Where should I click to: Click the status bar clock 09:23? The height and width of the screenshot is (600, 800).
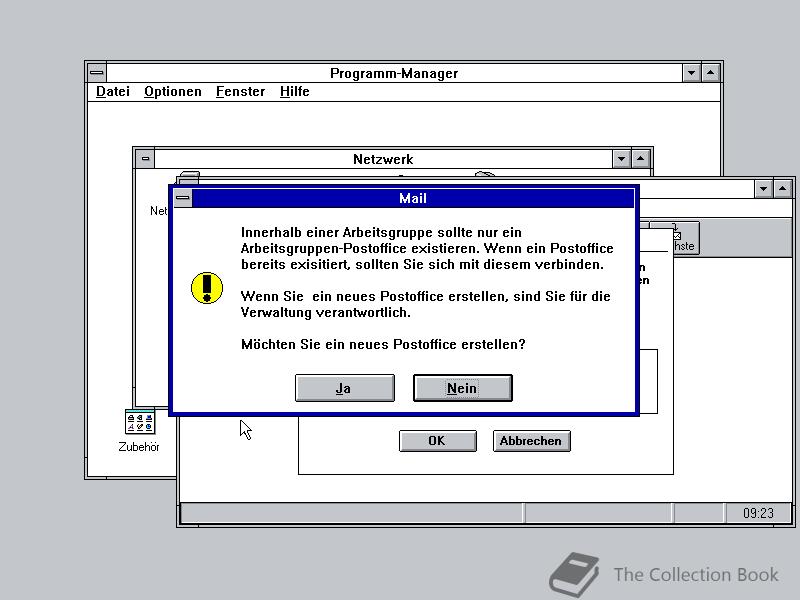pyautogui.click(x=758, y=513)
